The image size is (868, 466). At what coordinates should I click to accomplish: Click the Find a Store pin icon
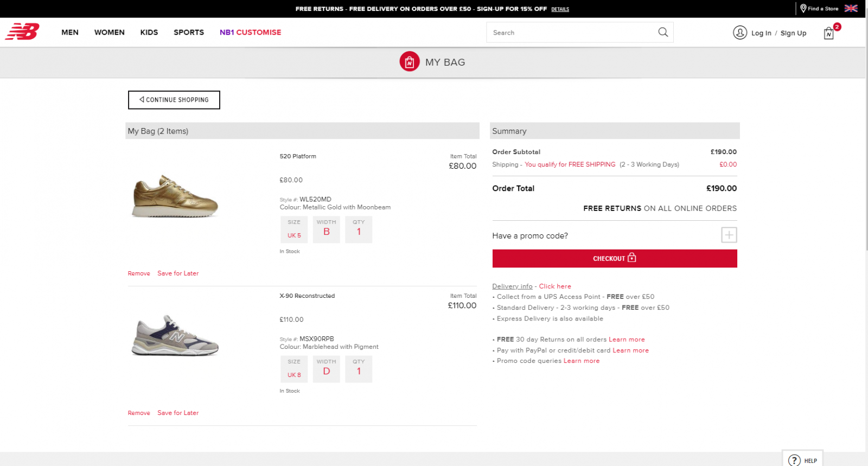[803, 8]
